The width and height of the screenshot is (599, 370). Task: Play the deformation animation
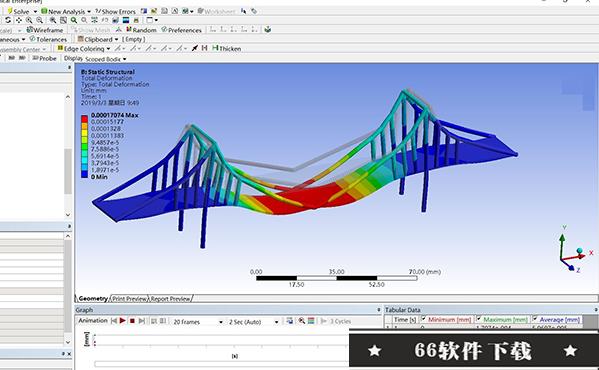coord(123,321)
